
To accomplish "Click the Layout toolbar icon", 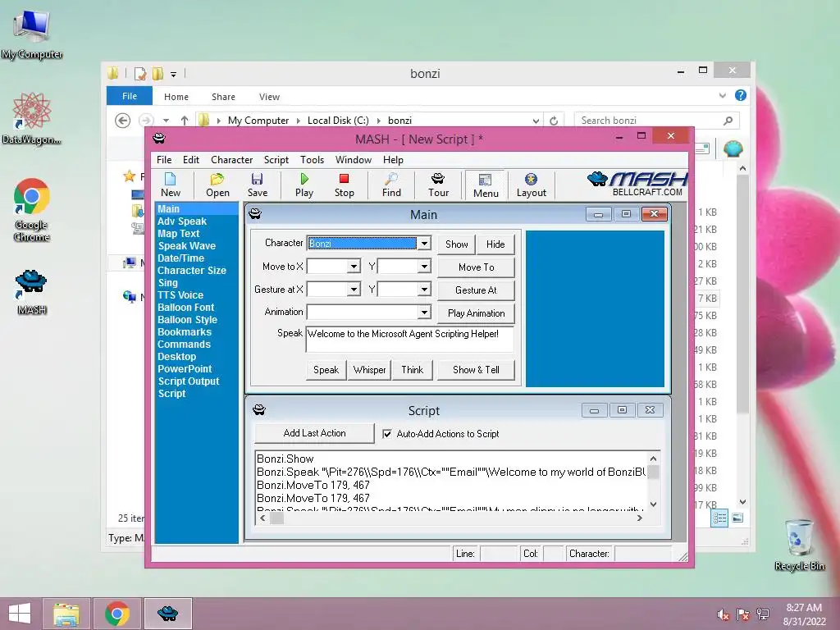I will [x=531, y=185].
